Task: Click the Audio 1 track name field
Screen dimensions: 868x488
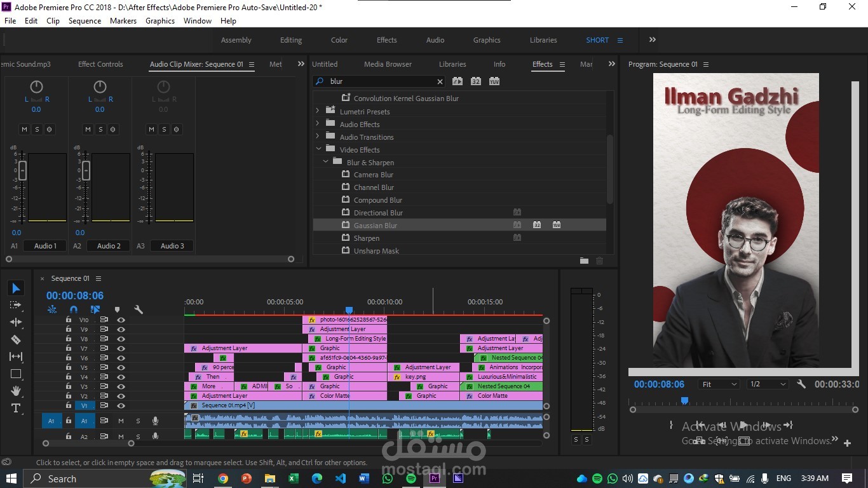Action: click(45, 246)
